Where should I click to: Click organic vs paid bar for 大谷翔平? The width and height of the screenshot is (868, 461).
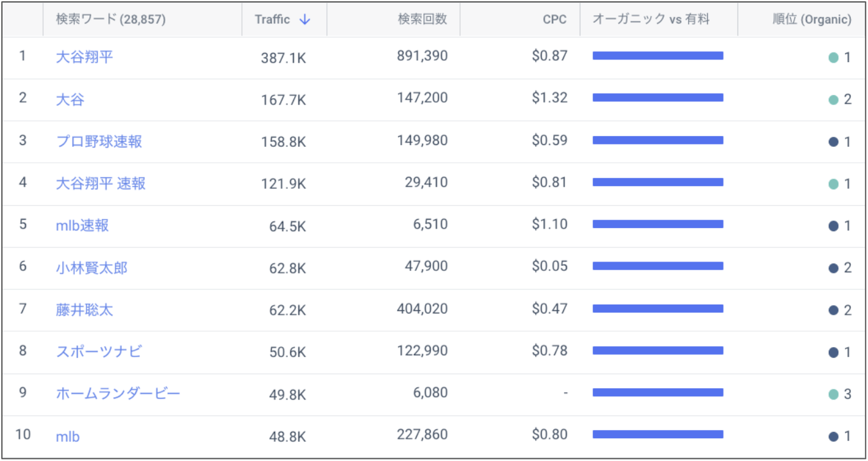pyautogui.click(x=658, y=56)
